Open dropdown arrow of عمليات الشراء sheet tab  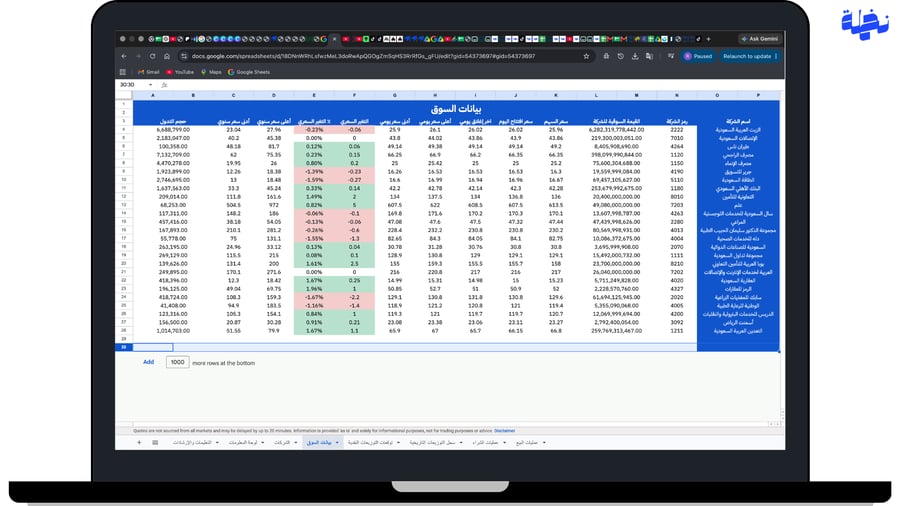(x=504, y=442)
